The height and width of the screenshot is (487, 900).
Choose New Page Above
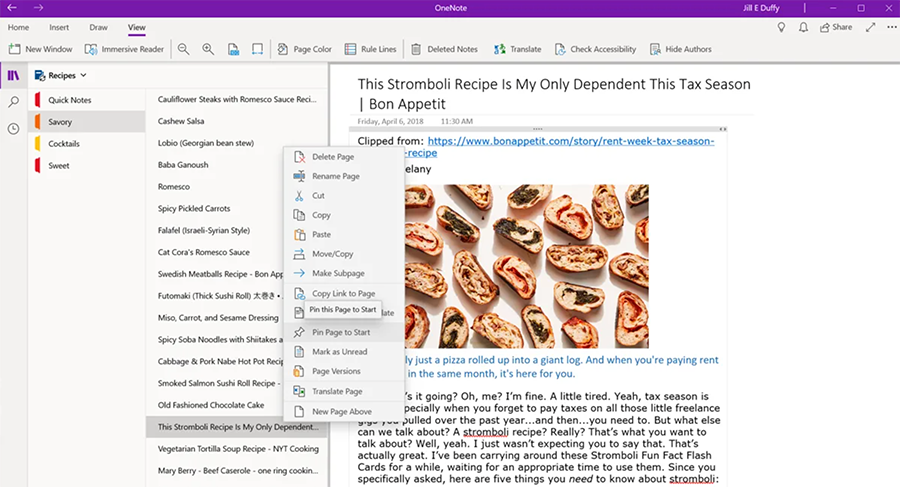(344, 412)
